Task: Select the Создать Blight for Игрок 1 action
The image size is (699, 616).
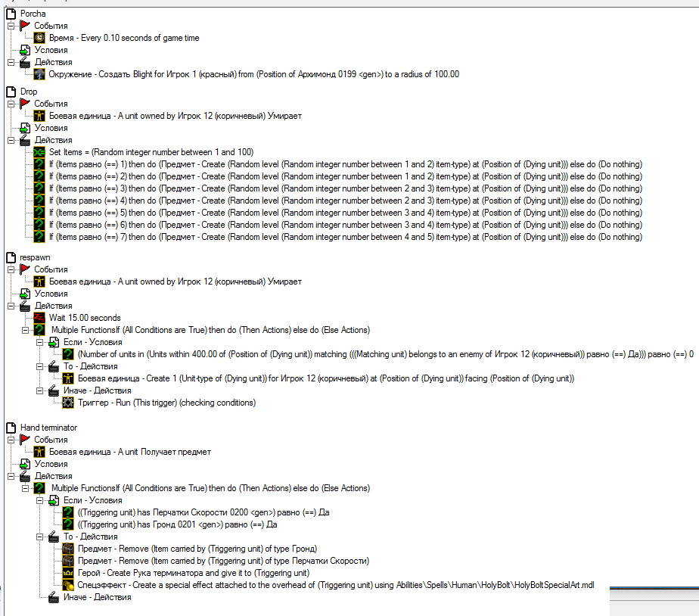Action: pyautogui.click(x=253, y=74)
